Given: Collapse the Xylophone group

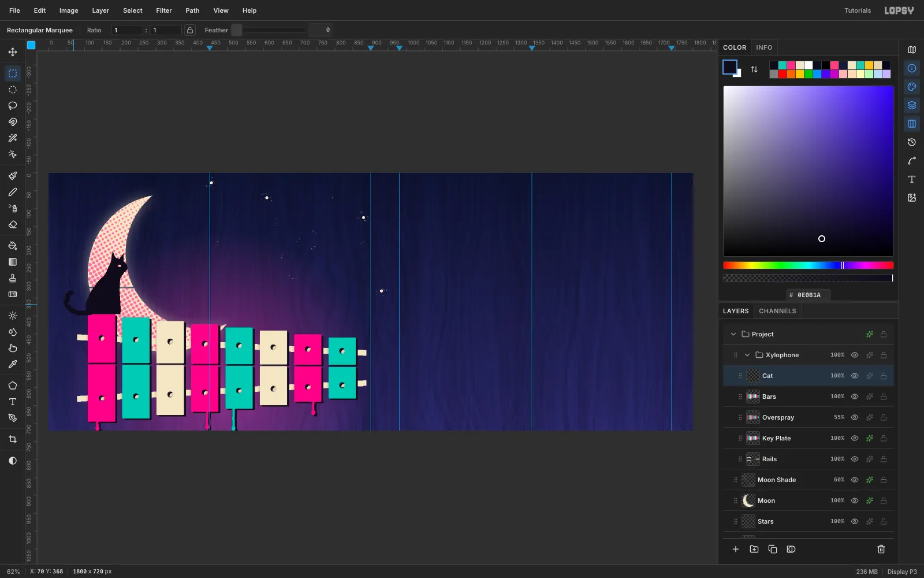Looking at the screenshot, I should point(747,355).
